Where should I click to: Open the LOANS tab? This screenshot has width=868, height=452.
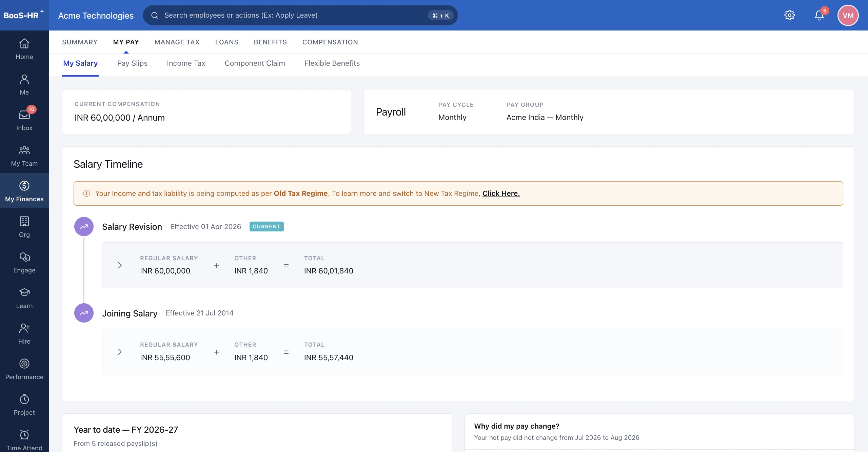[x=227, y=42]
